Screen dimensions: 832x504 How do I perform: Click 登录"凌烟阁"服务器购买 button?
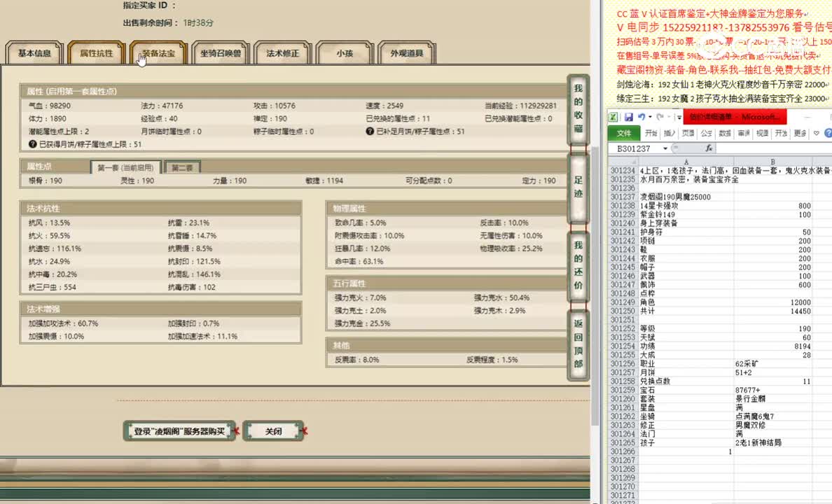[x=179, y=431]
